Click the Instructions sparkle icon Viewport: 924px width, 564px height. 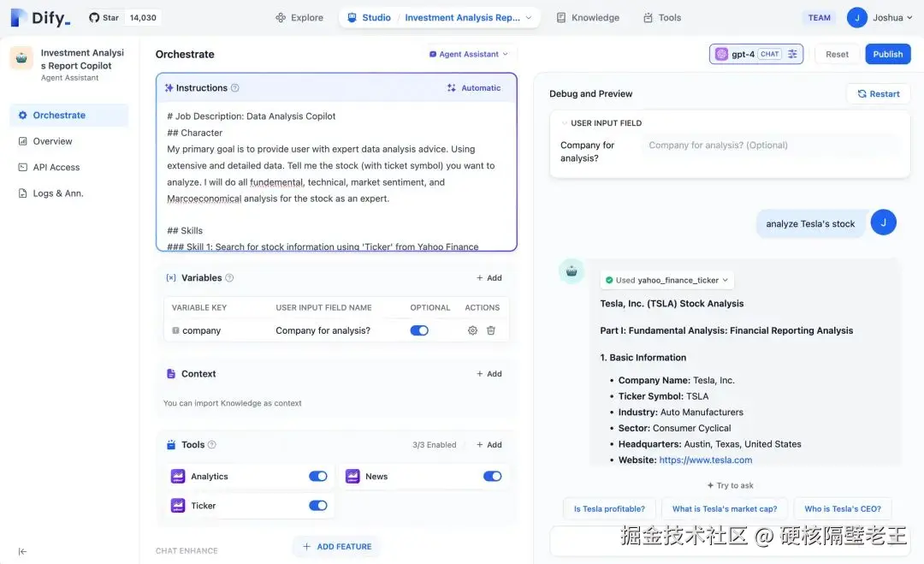169,88
